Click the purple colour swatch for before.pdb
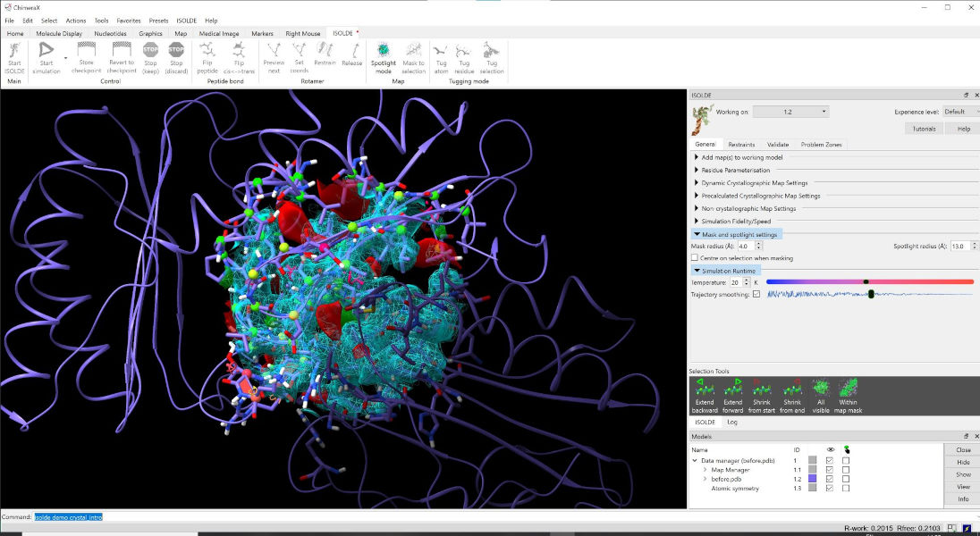This screenshot has width=980, height=536. point(813,479)
